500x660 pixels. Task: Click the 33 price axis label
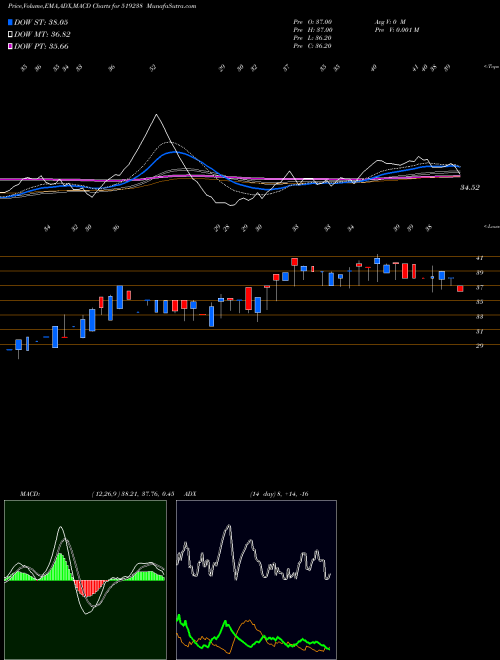479,317
